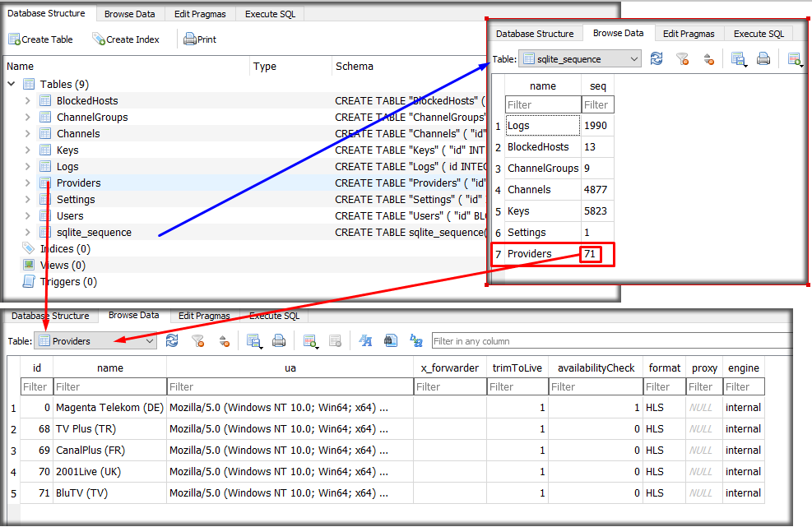
Task: Select the 'Magenta Telekom (DE)' cell
Action: point(109,408)
